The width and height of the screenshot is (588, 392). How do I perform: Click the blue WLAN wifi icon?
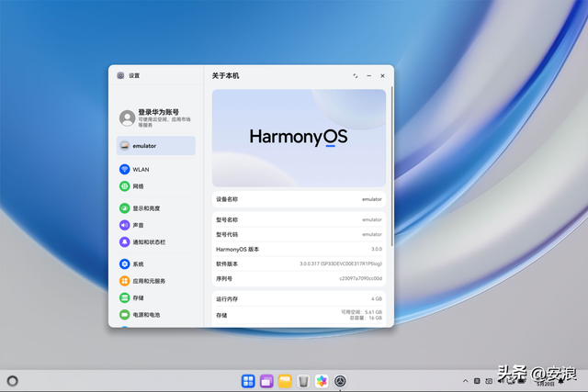pos(125,170)
